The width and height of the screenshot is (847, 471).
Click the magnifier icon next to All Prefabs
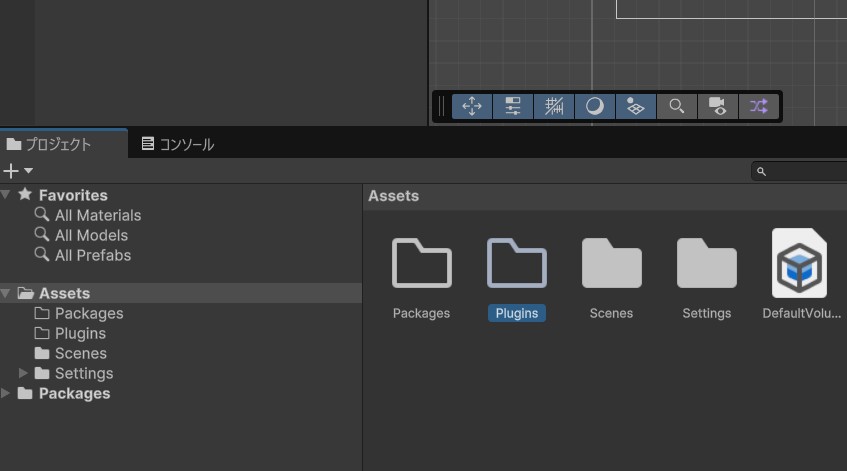(x=42, y=254)
